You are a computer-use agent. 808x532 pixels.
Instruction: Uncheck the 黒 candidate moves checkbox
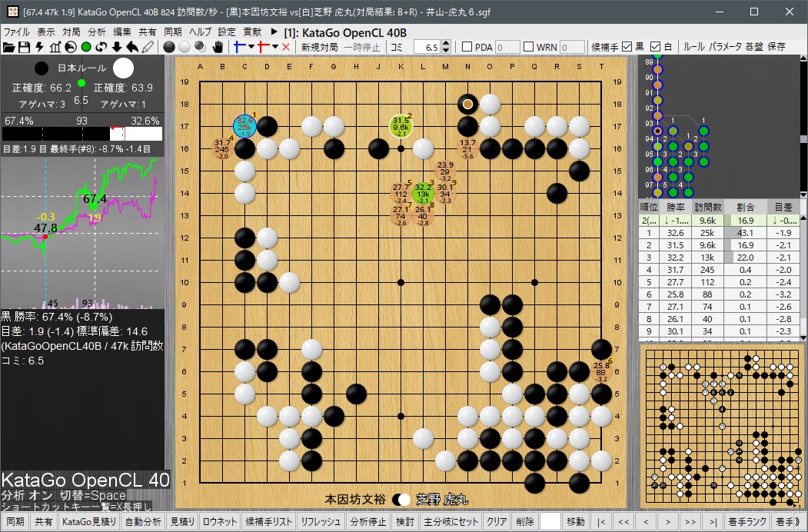pyautogui.click(x=627, y=47)
